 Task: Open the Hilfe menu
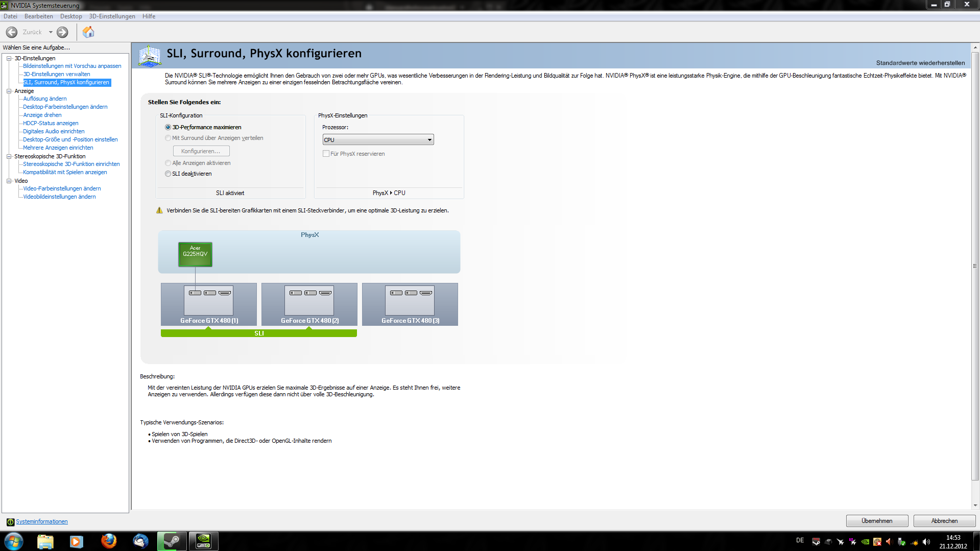click(x=149, y=16)
